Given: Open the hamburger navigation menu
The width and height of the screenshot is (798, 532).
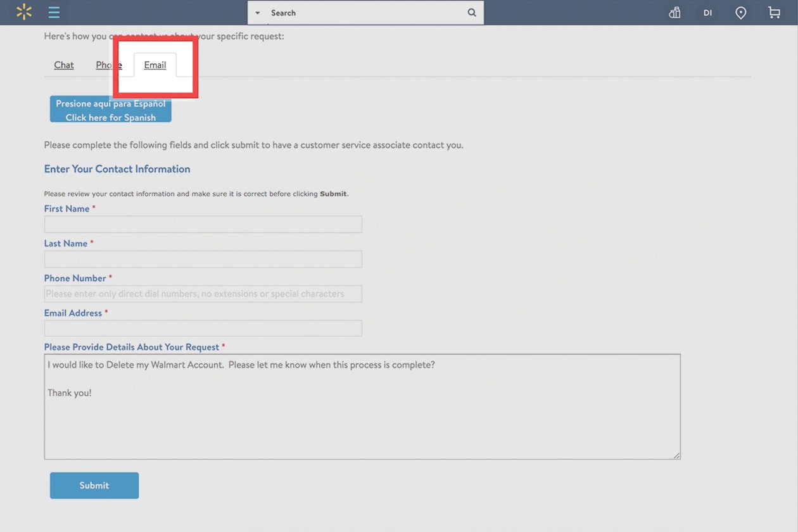Looking at the screenshot, I should click(x=54, y=12).
